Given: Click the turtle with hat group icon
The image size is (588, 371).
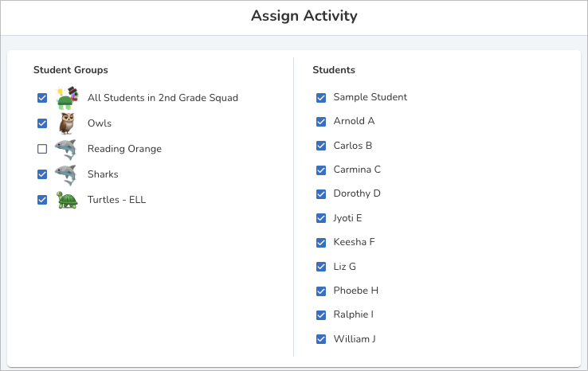Looking at the screenshot, I should click(x=67, y=98).
